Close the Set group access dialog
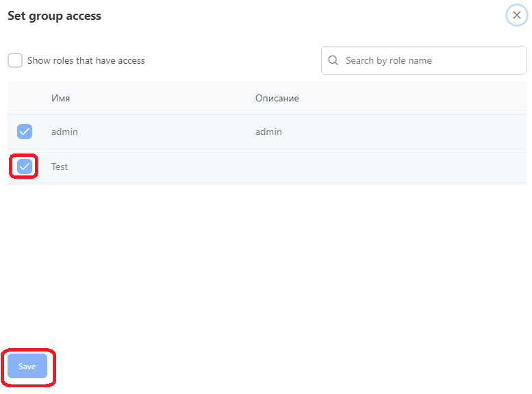Image resolution: width=532 pixels, height=394 pixels. click(516, 15)
